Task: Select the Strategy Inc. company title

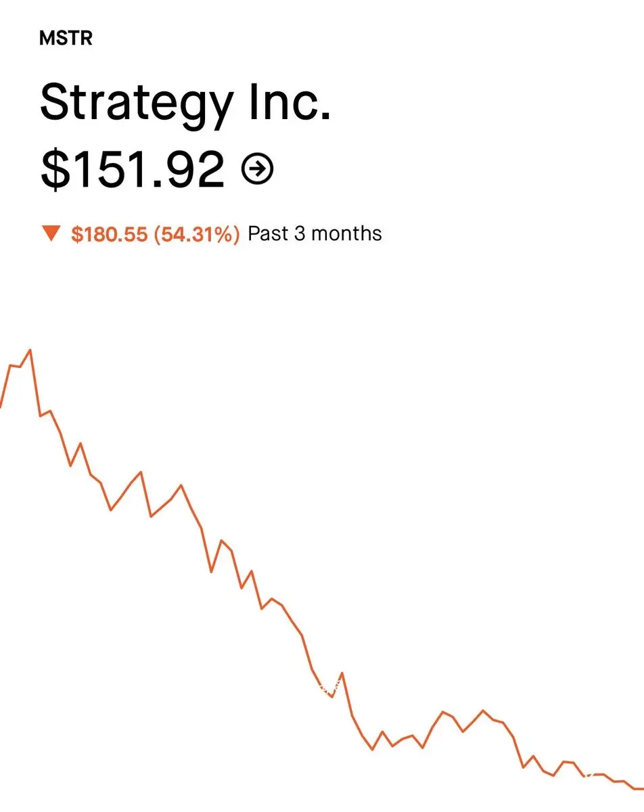Action: coord(185,103)
